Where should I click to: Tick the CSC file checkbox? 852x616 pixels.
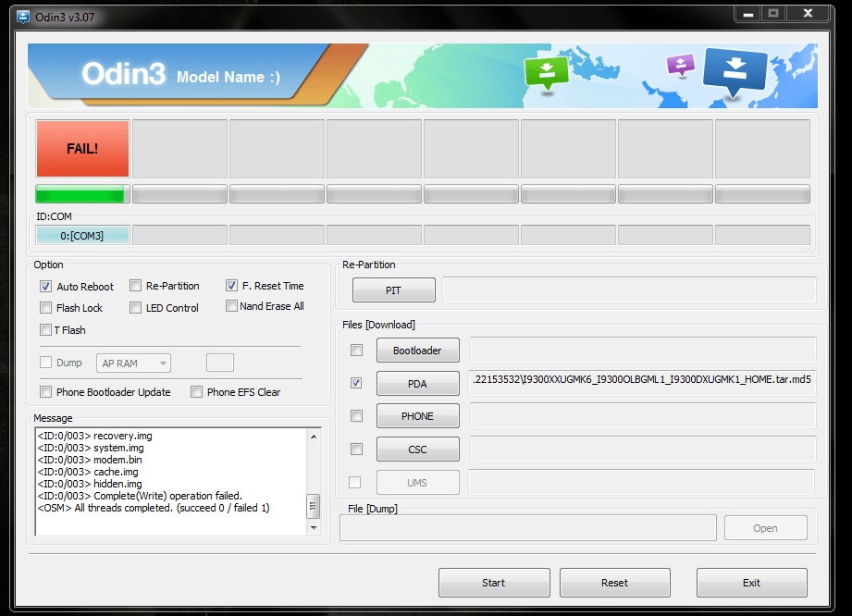tap(356, 450)
